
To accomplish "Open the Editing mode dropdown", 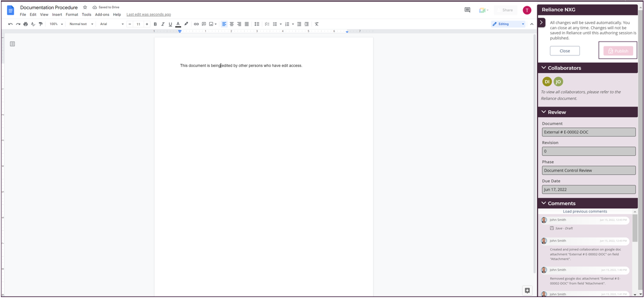I will coord(508,24).
